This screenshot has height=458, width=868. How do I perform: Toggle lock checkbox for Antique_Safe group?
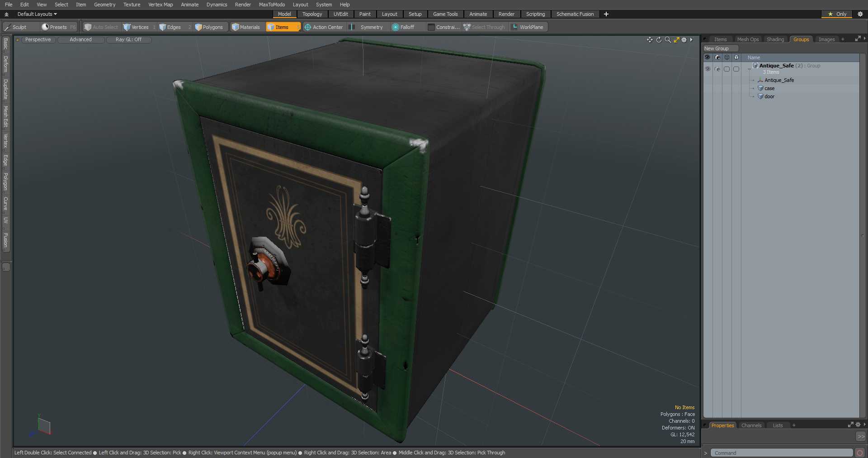(x=736, y=69)
